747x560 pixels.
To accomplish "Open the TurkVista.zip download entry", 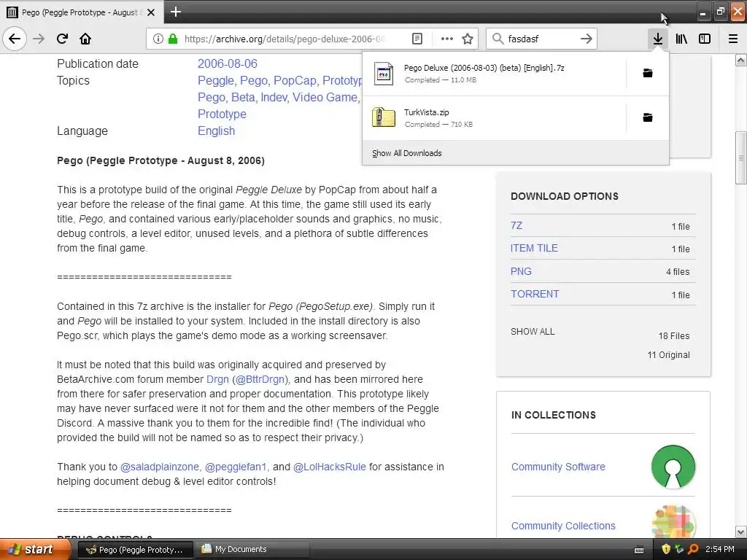I will (x=494, y=117).
